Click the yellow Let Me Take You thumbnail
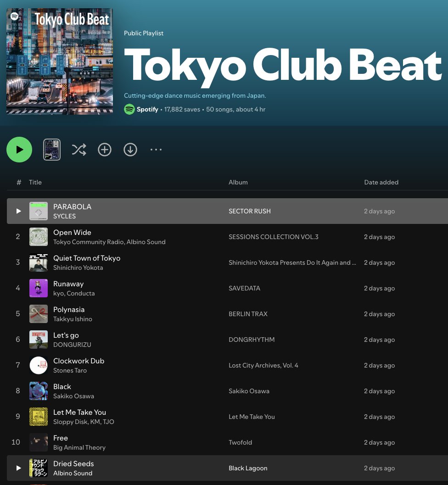 pos(39,416)
